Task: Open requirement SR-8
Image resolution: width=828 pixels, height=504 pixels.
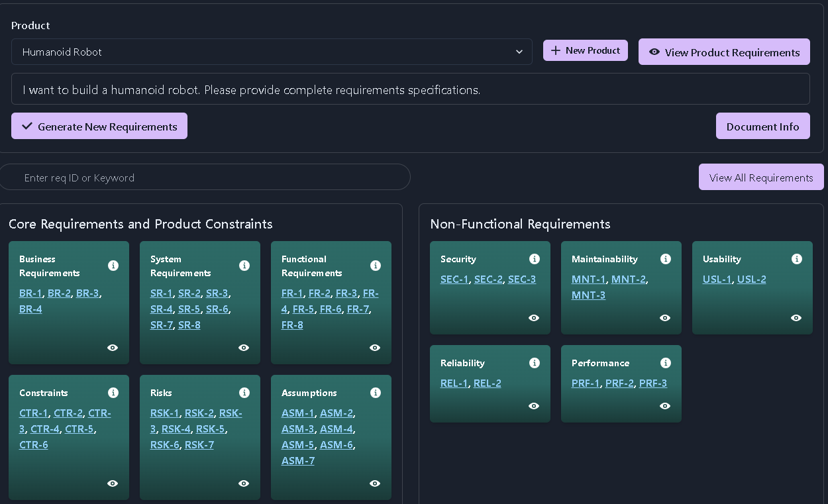Action: coord(189,325)
